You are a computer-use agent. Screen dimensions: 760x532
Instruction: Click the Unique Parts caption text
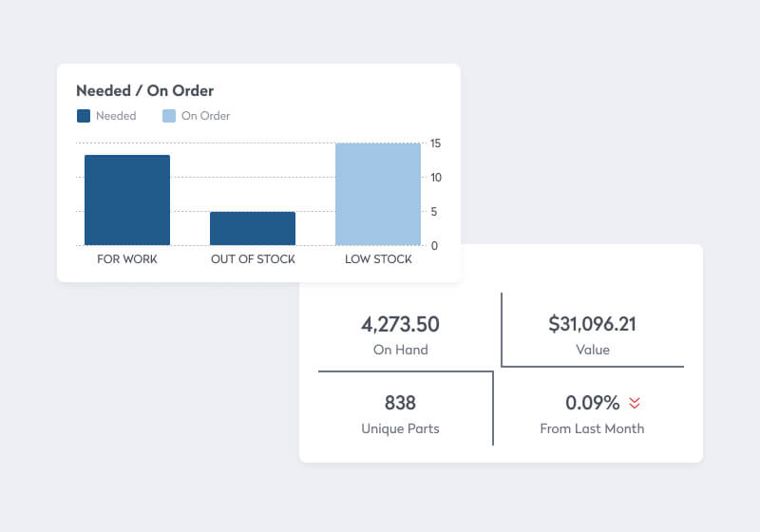pos(400,428)
